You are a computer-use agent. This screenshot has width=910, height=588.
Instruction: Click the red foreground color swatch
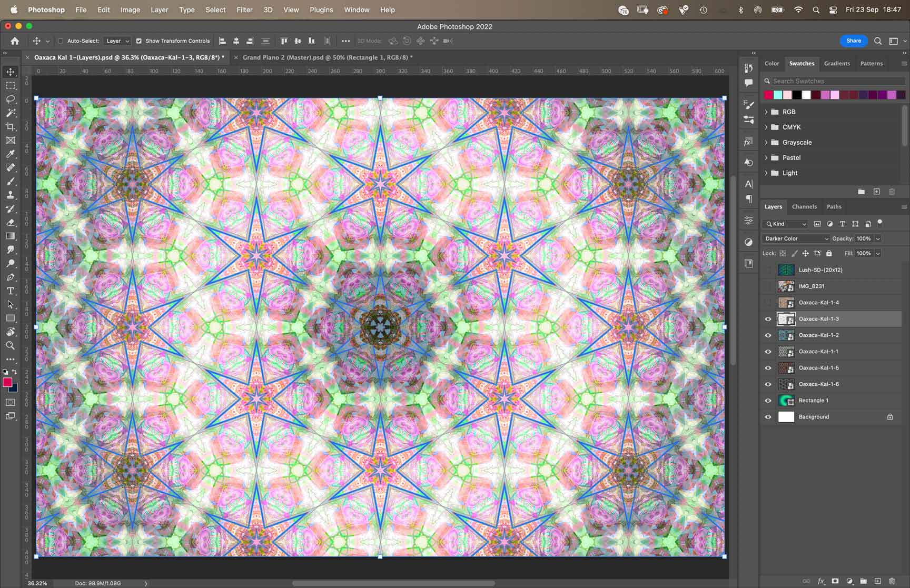[7, 383]
